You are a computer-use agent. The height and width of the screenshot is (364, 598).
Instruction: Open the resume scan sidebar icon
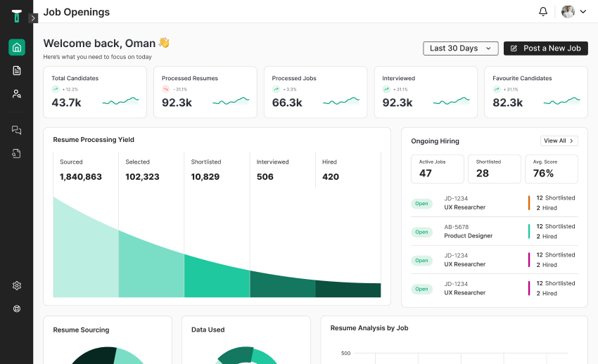(16, 153)
